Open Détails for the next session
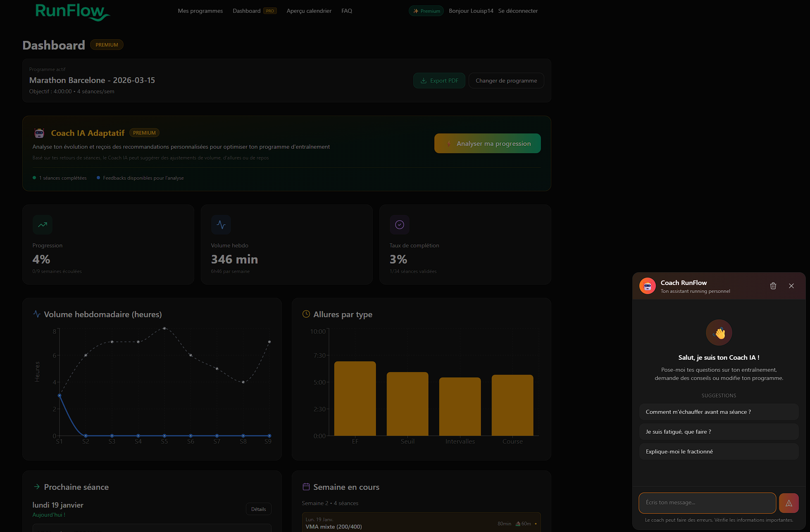810x532 pixels. pyautogui.click(x=259, y=509)
